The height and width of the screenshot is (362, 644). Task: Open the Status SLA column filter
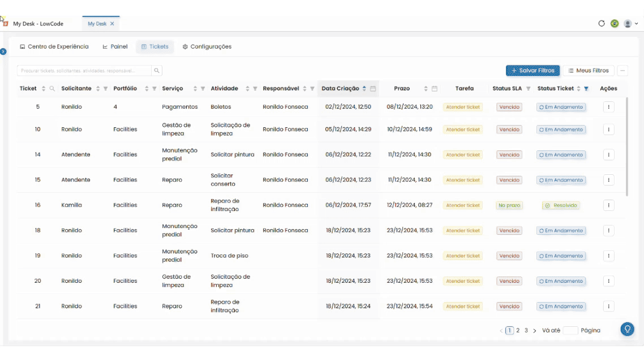(528, 89)
